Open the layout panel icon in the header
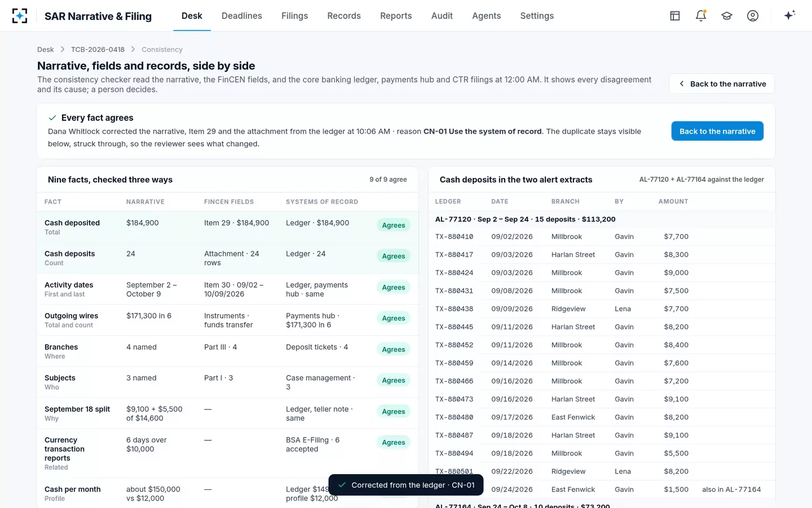 pos(675,16)
